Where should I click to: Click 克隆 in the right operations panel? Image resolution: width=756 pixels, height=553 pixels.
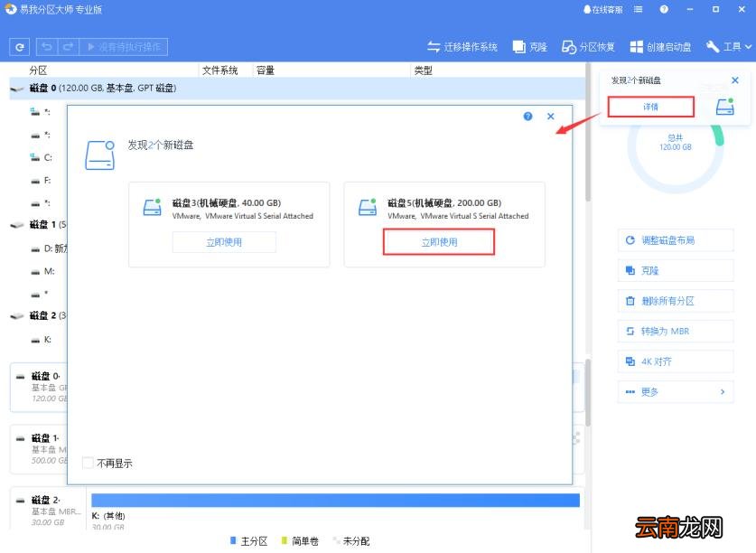(676, 271)
